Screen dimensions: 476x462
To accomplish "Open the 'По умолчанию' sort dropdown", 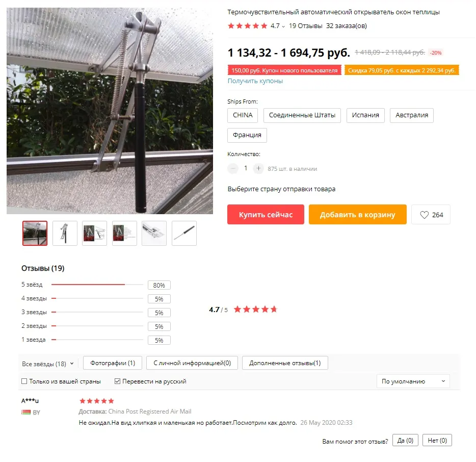I will [x=413, y=381].
